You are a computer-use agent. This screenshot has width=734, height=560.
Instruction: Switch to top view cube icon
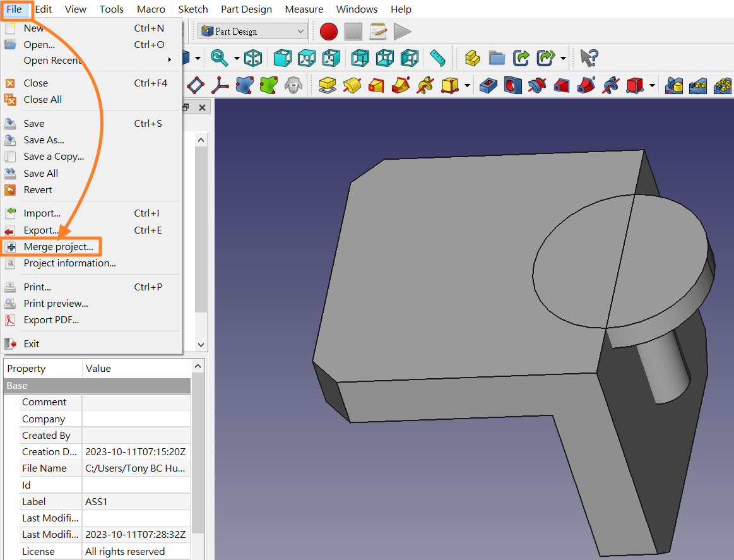pyautogui.click(x=307, y=58)
